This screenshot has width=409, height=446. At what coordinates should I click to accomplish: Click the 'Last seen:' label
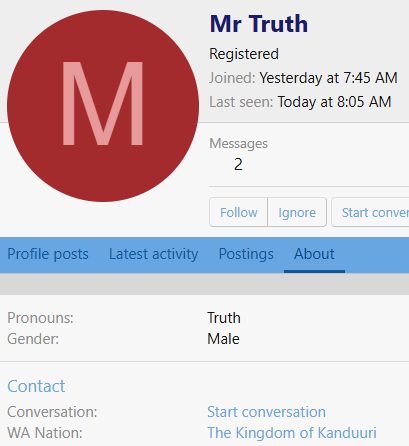(x=241, y=102)
